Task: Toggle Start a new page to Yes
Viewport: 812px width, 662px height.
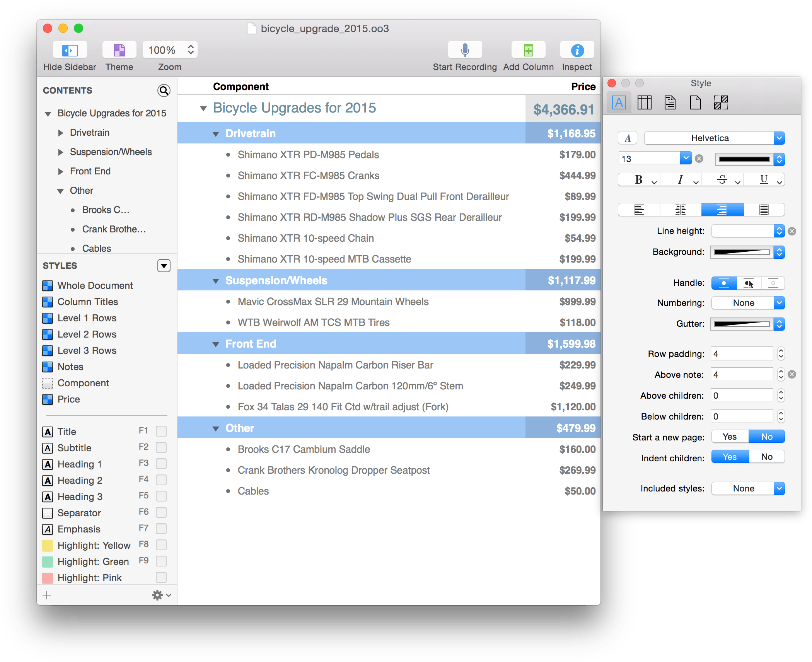Action: pyautogui.click(x=730, y=437)
